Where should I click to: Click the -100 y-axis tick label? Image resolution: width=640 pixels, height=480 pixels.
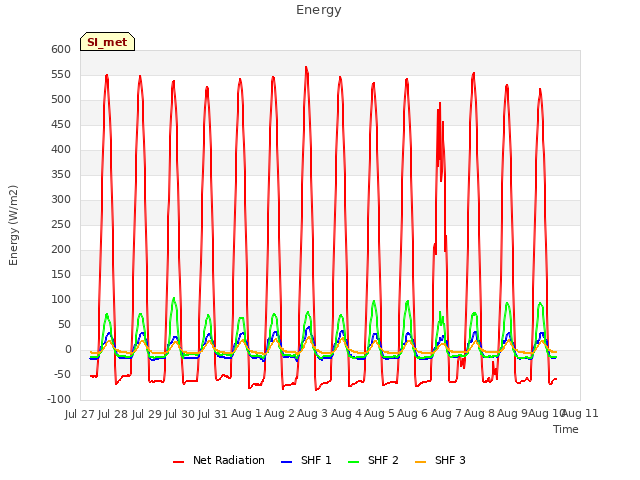point(59,400)
